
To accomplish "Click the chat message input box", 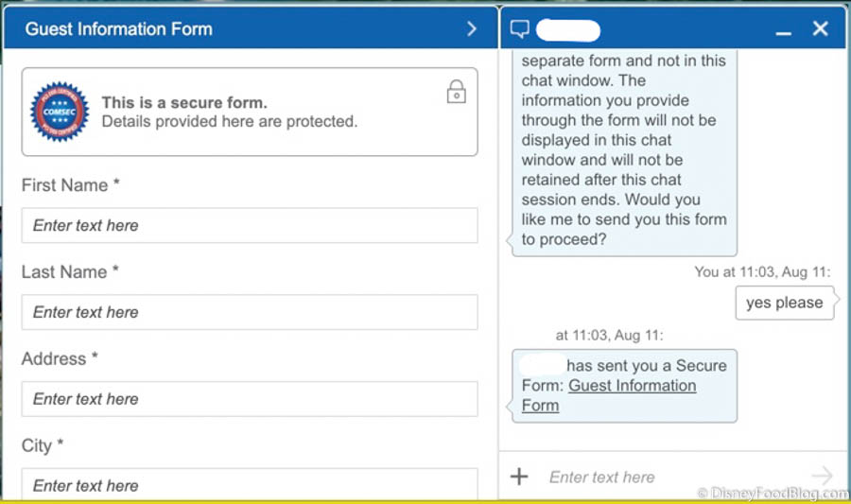I will tap(671, 478).
